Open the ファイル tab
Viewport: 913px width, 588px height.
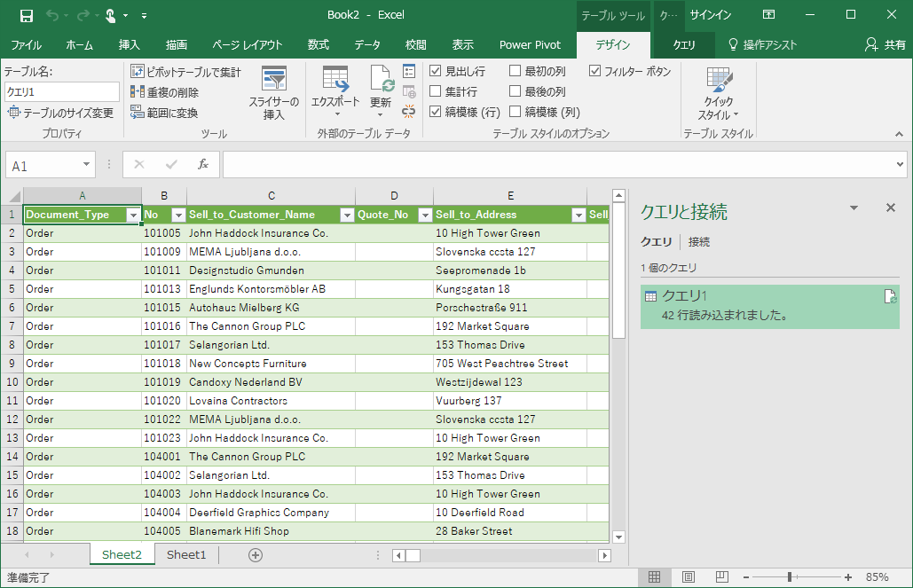tap(27, 45)
